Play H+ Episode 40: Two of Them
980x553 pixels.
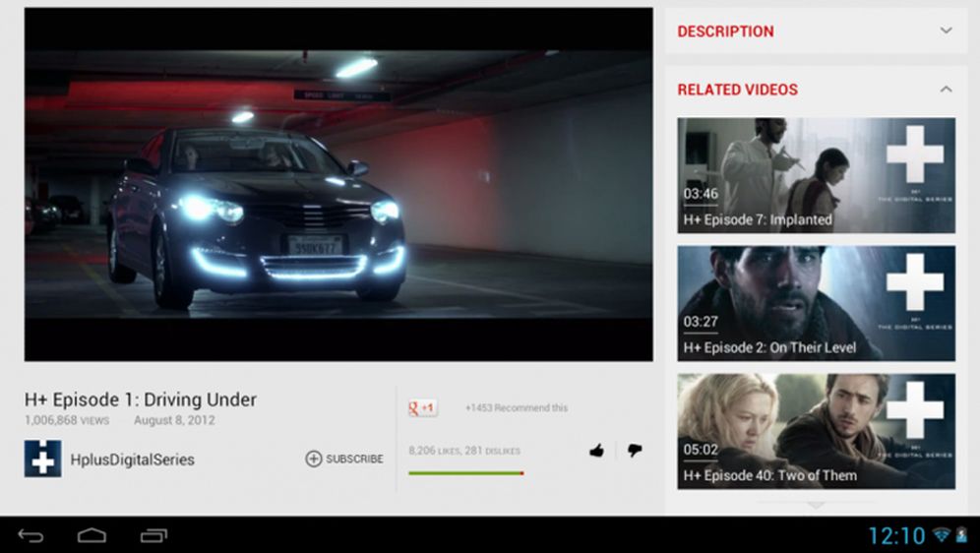pos(817,431)
